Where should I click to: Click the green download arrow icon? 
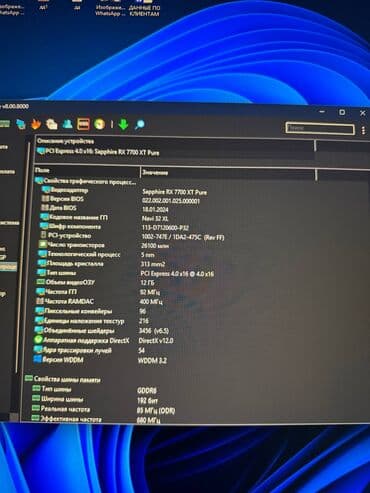click(x=123, y=124)
